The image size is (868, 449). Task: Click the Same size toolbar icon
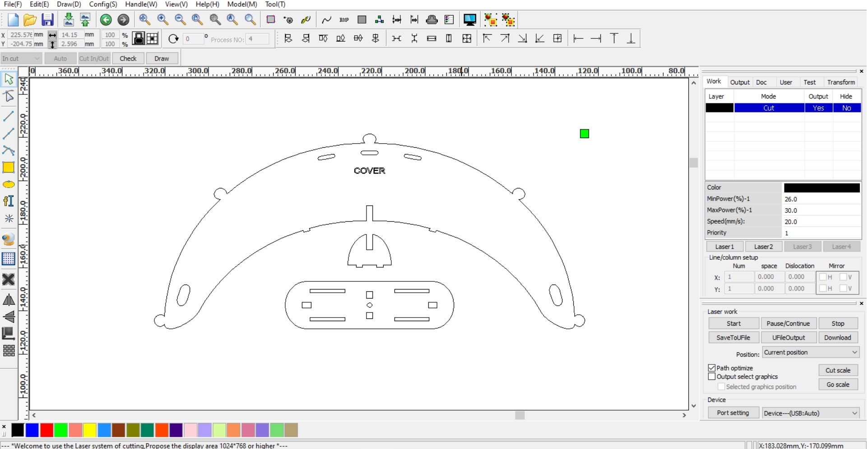tap(467, 39)
